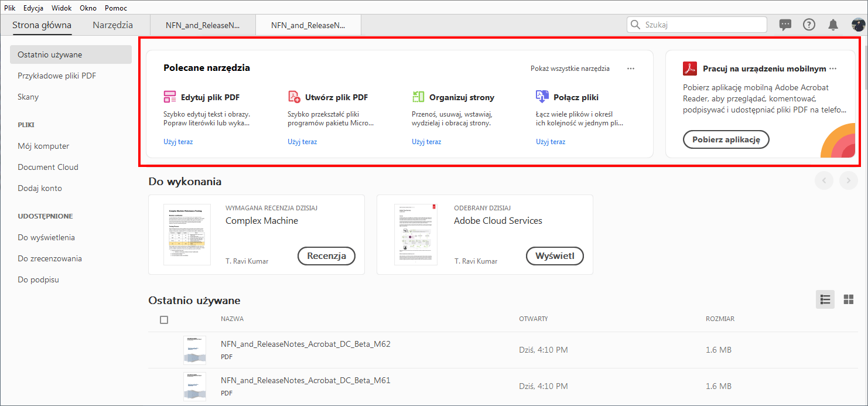Viewport: 868px width, 406px height.
Task: Click the Beta_M62 file thumbnail
Action: pos(194,350)
